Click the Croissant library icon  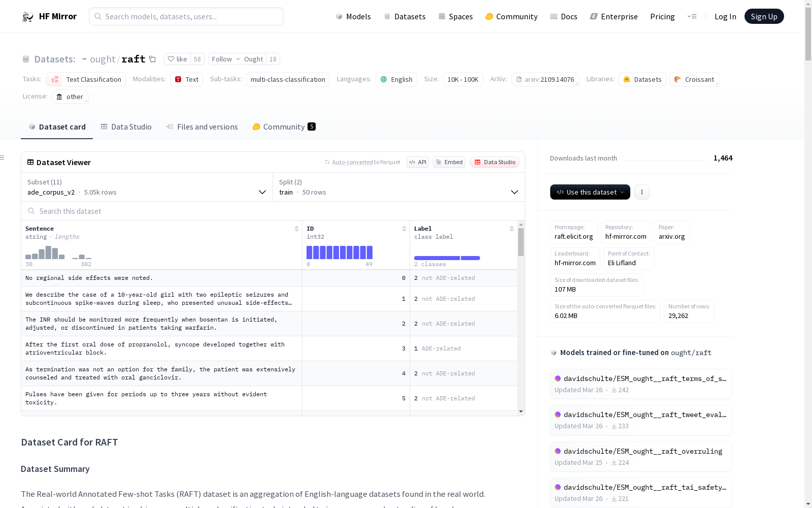pos(678,79)
